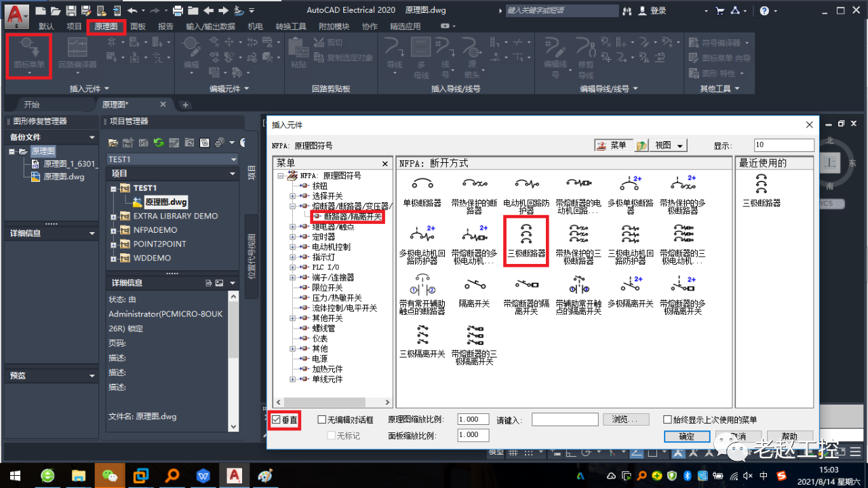Expand the WDDEMO project node

click(x=113, y=258)
